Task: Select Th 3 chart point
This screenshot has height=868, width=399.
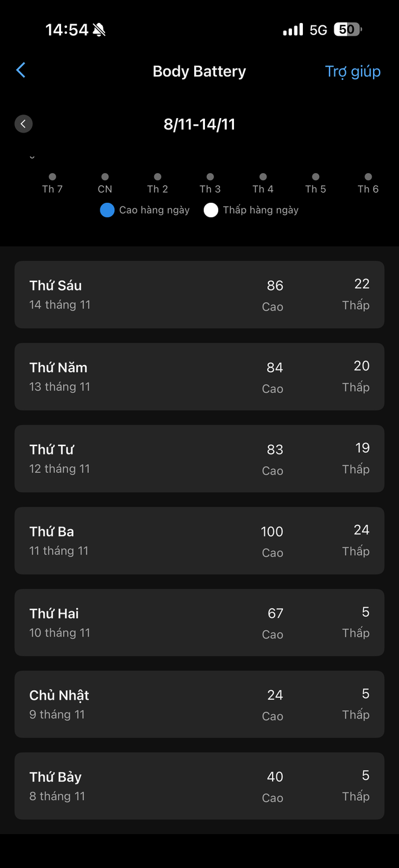Action: (210, 177)
